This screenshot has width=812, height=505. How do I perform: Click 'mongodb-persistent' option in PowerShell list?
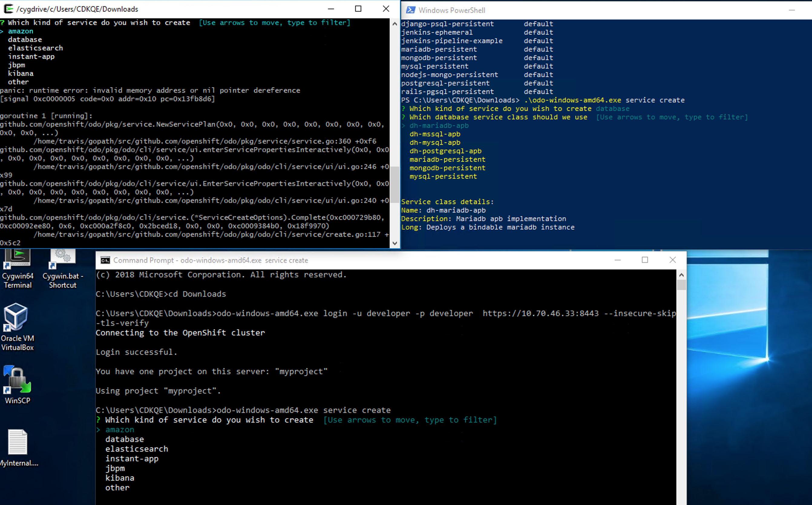pos(447,168)
